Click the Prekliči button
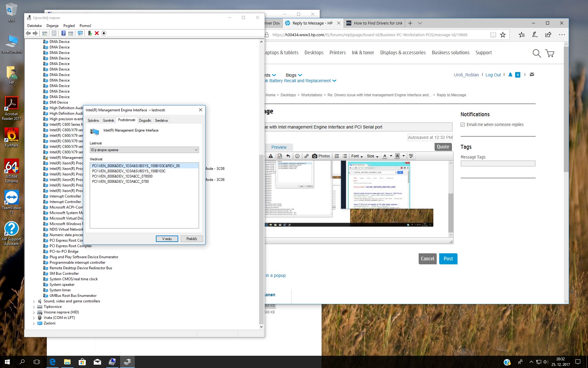 [192, 239]
